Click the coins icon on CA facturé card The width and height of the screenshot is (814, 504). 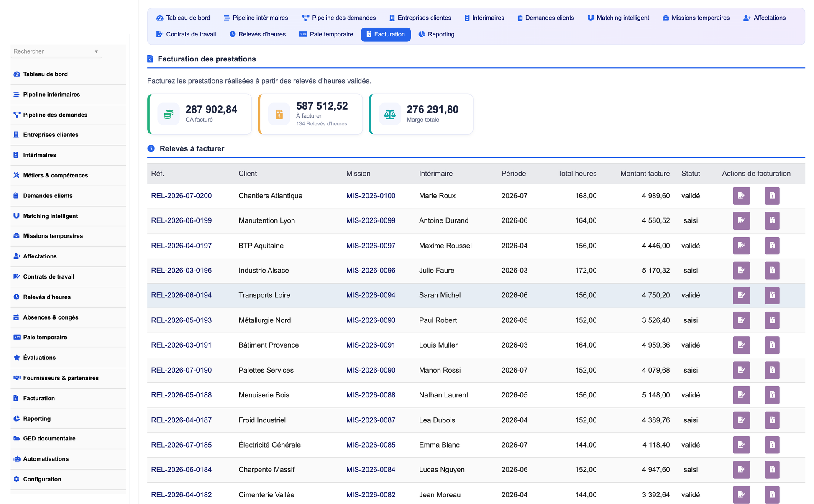[169, 114]
